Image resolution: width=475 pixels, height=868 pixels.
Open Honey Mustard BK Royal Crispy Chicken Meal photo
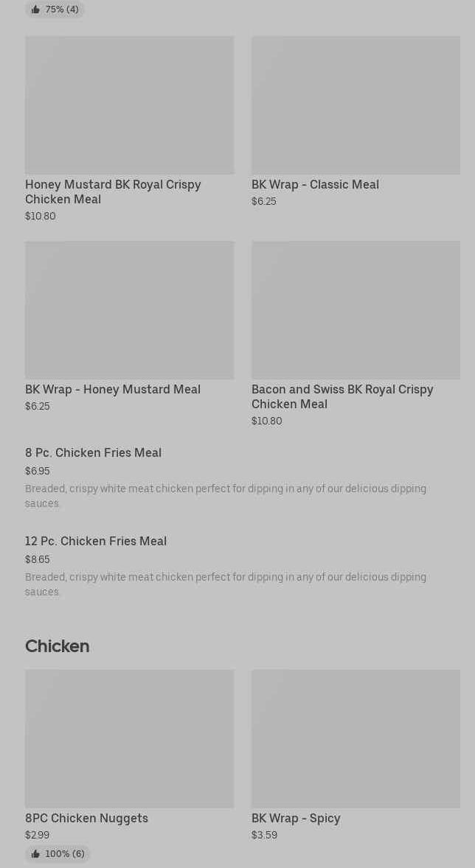[129, 105]
